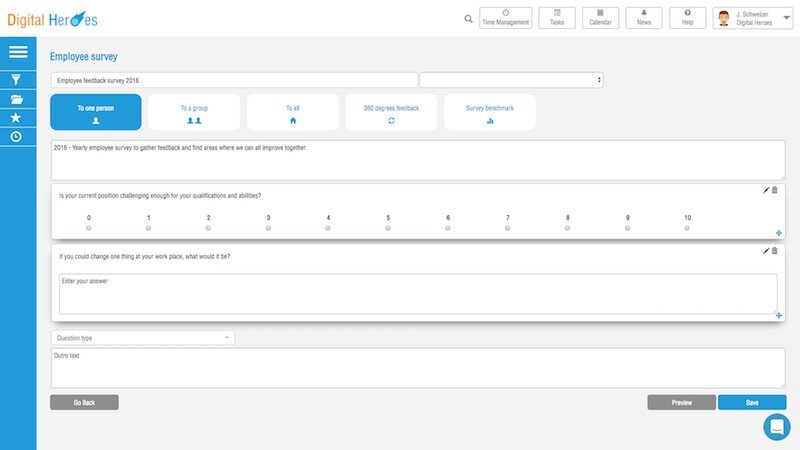Open favorites star in sidebar
800x450 pixels.
[16, 118]
